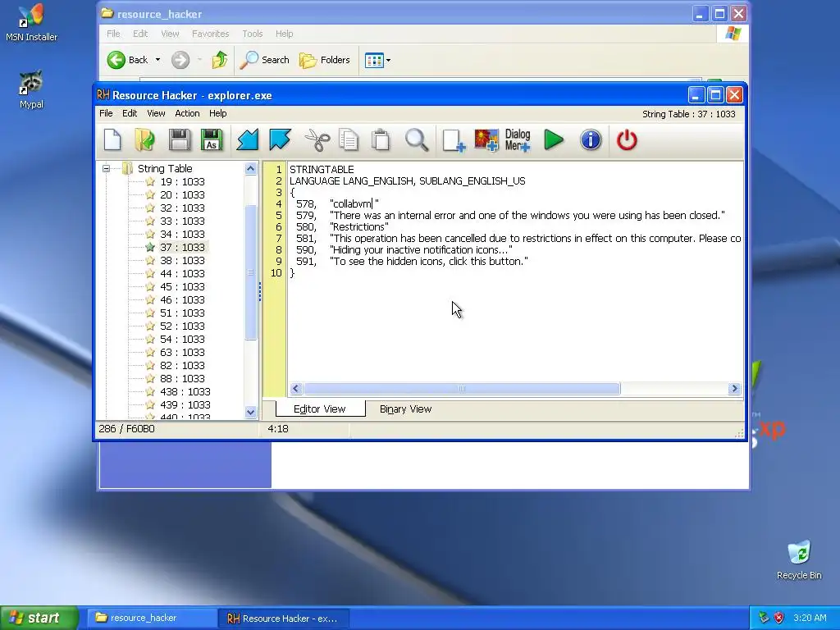
Task: Go up one folder in resource_hacker window
Action: click(x=219, y=60)
